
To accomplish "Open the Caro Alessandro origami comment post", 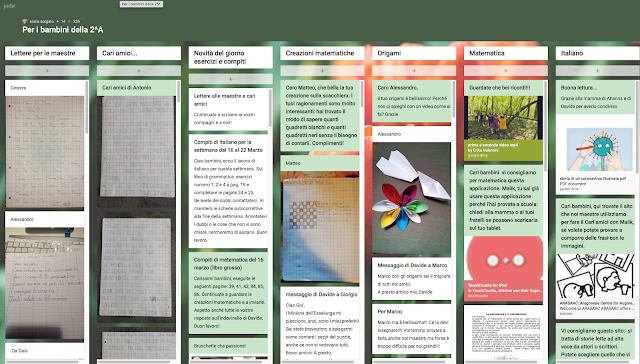I will tap(411, 101).
